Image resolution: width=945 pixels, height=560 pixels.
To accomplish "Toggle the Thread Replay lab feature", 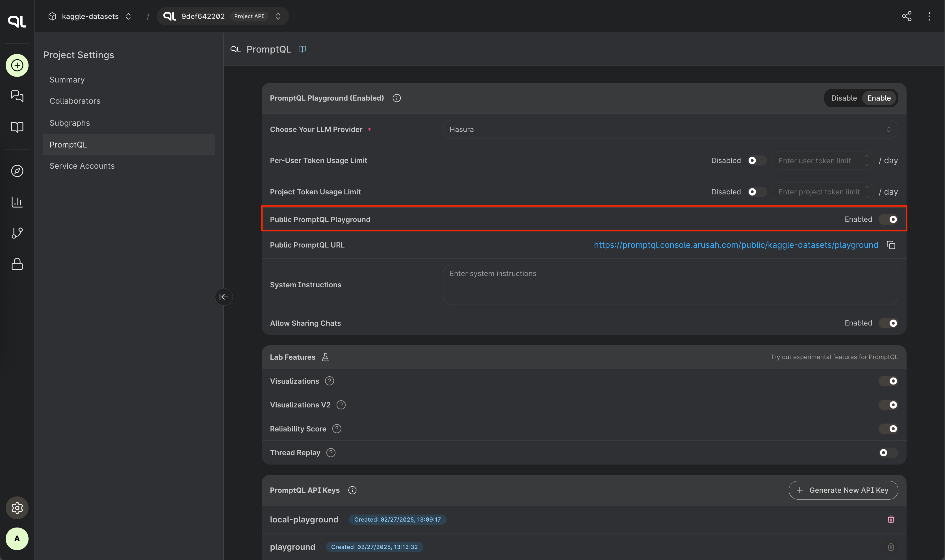I will pos(888,452).
